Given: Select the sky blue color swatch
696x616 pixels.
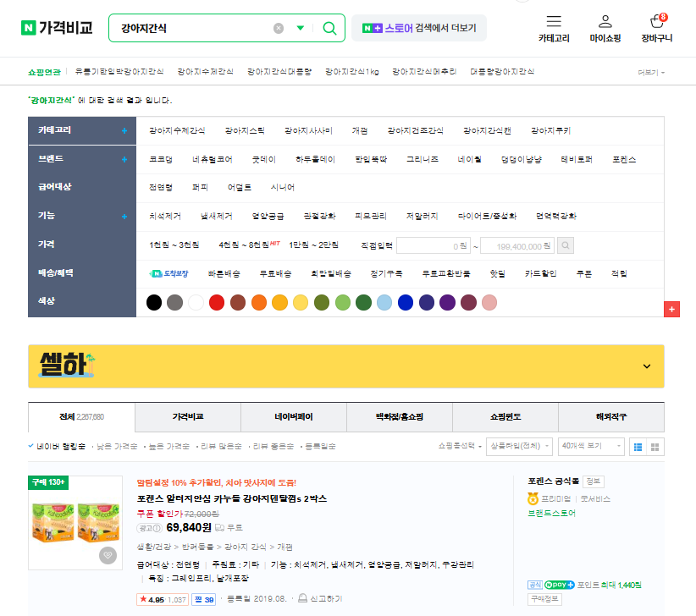Looking at the screenshot, I should pyautogui.click(x=384, y=302).
